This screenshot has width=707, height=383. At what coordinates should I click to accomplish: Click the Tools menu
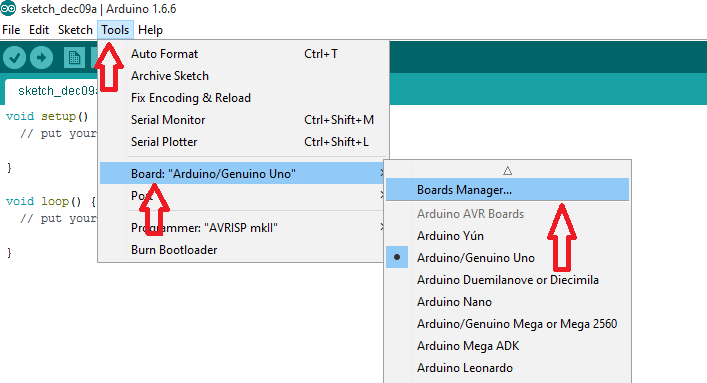pos(115,30)
